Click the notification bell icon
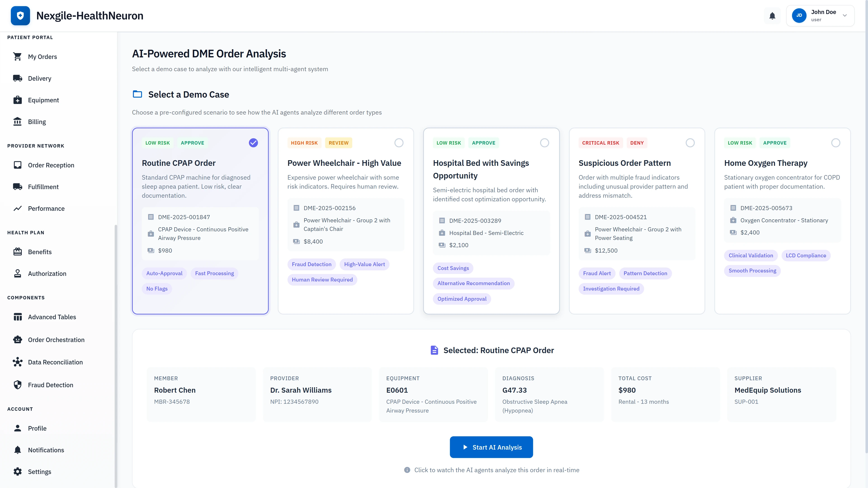Screen dimensions: 868x488 click(772, 16)
